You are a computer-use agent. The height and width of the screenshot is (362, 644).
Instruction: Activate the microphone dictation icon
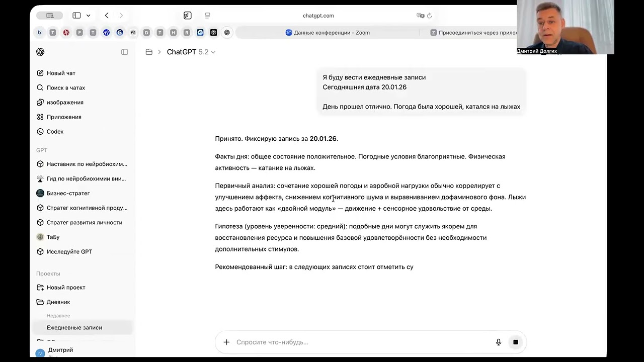pos(499,342)
